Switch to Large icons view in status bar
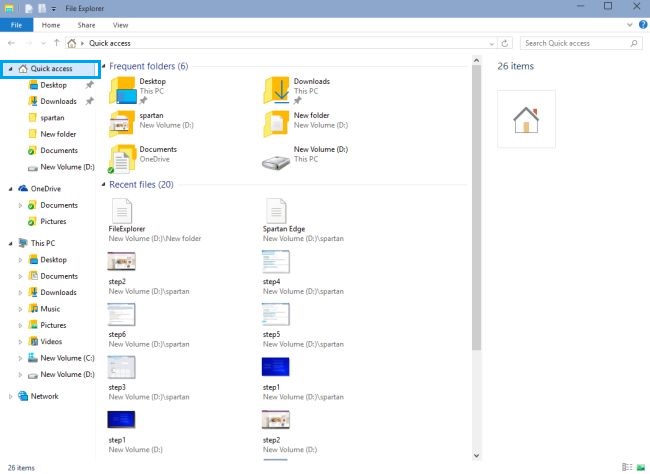This screenshot has height=474, width=650. (641, 467)
